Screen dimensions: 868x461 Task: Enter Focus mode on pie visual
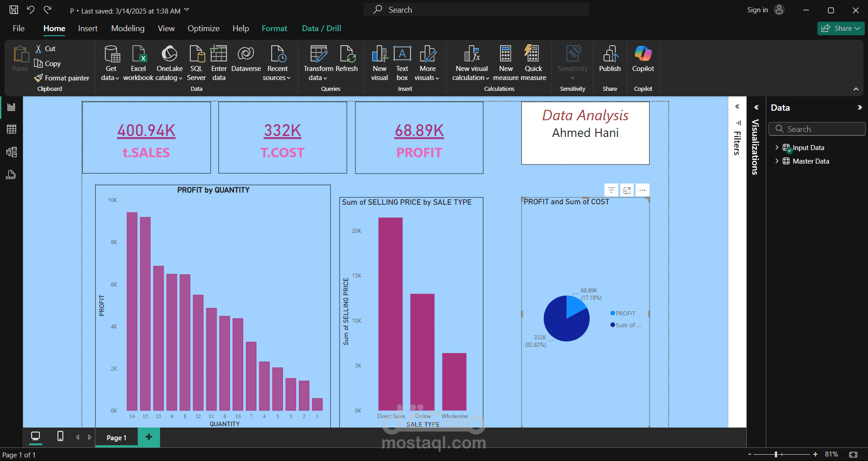[x=627, y=190]
